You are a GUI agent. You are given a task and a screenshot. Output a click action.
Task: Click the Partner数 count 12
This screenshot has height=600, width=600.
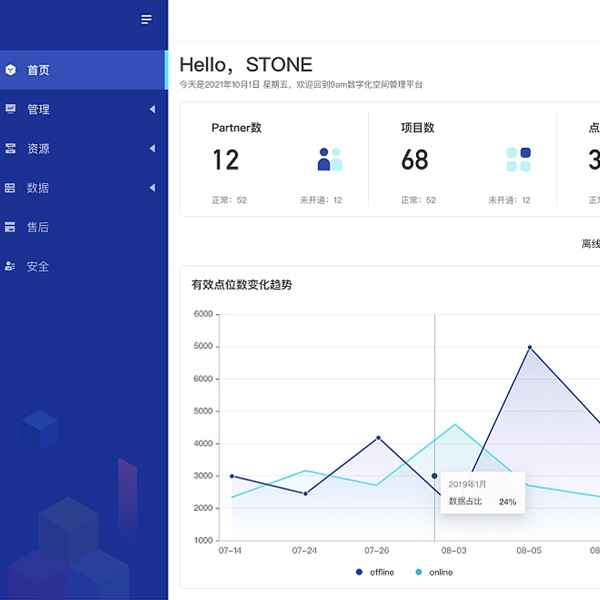click(x=226, y=160)
